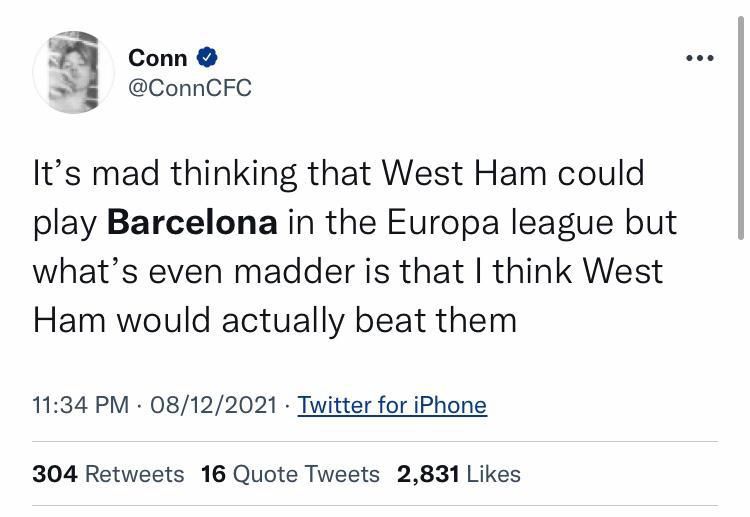Open the @ConnCFC handle link
This screenshot has height=517, width=750.
(190, 88)
